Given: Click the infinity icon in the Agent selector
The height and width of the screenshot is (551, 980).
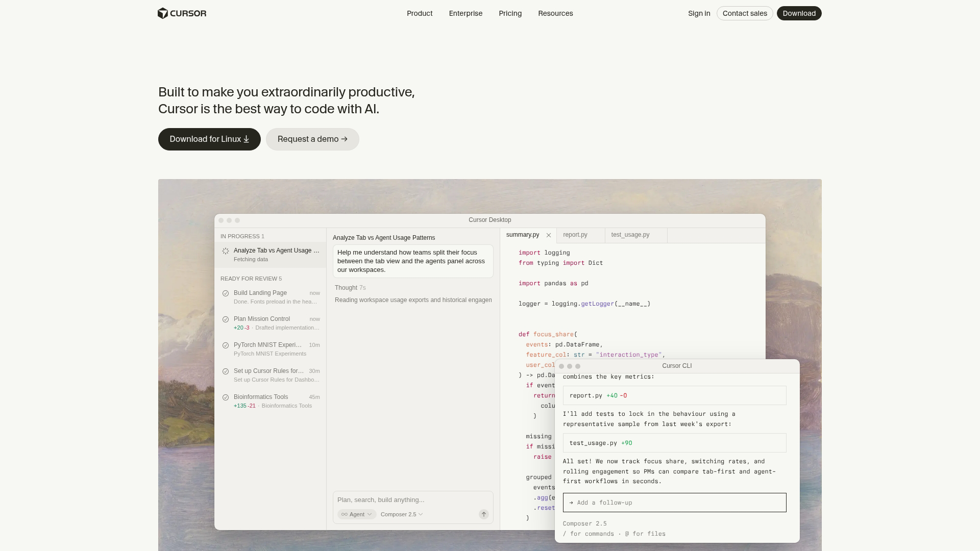Looking at the screenshot, I should point(345,514).
